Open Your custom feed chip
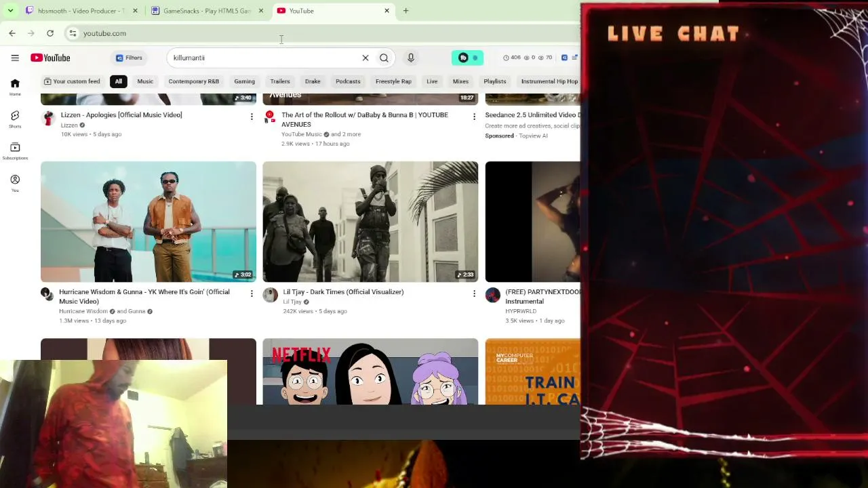 click(72, 81)
